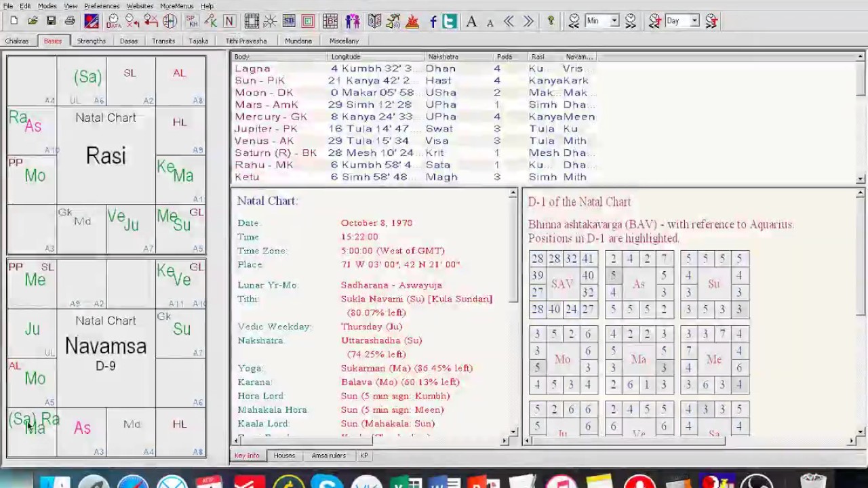Click the double left chevron icon
The width and height of the screenshot is (868, 488).
pyautogui.click(x=509, y=22)
